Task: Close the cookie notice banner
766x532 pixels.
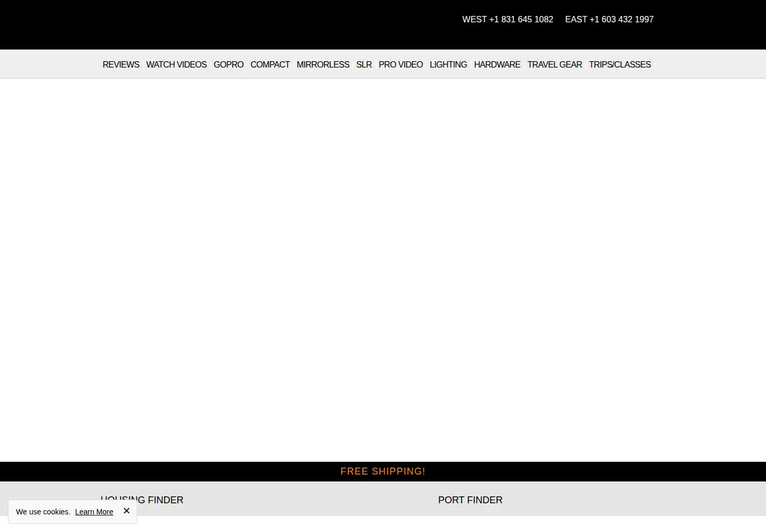Action: tap(127, 511)
